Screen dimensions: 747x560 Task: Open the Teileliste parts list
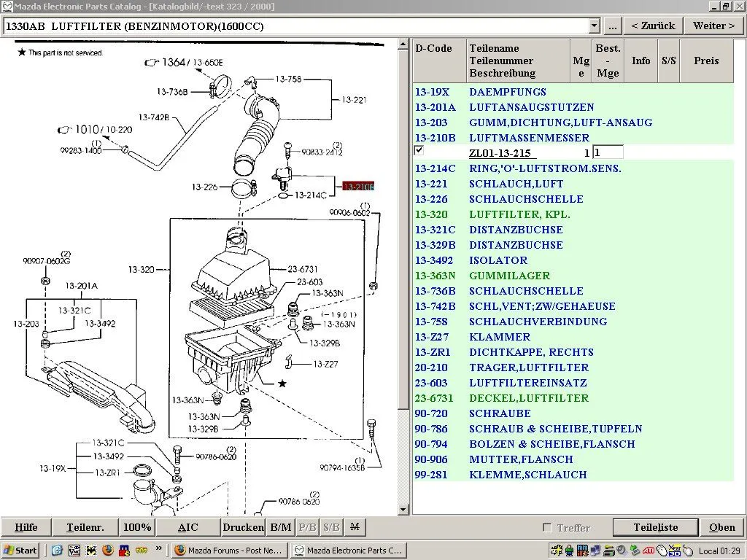655,527
